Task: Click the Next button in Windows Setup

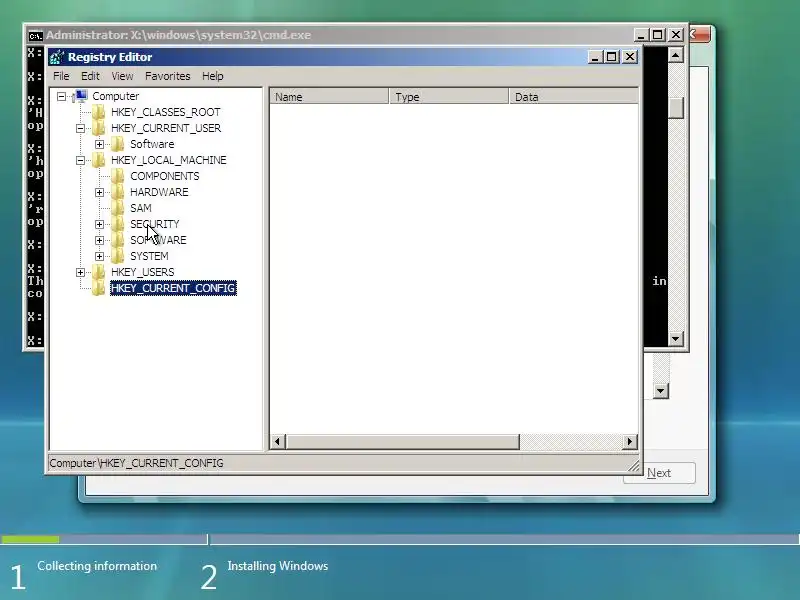Action: 659,473
